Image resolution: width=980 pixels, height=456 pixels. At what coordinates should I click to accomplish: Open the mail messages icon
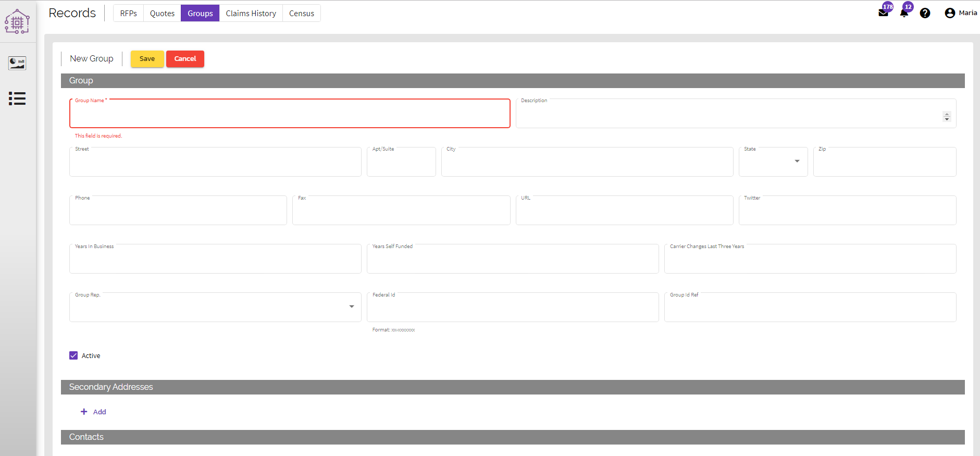click(883, 13)
